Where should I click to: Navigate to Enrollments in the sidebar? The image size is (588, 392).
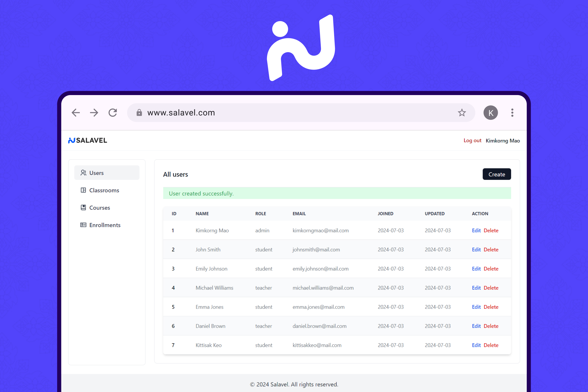(105, 225)
